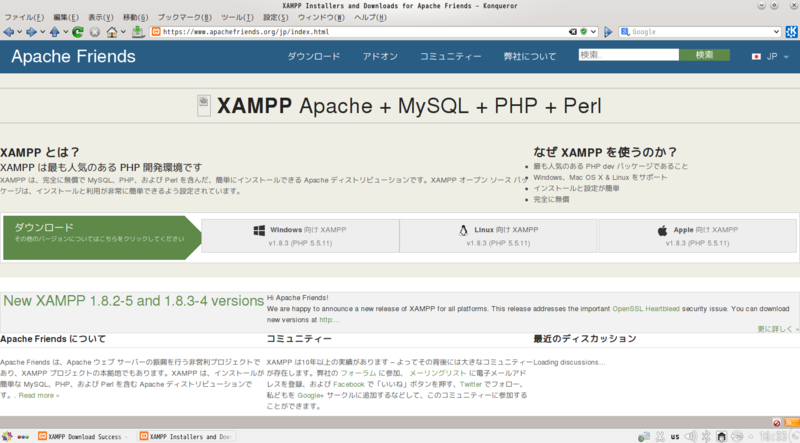The height and width of the screenshot is (443, 800).
Task: Open the 移動(G) menu
Action: coord(135,17)
